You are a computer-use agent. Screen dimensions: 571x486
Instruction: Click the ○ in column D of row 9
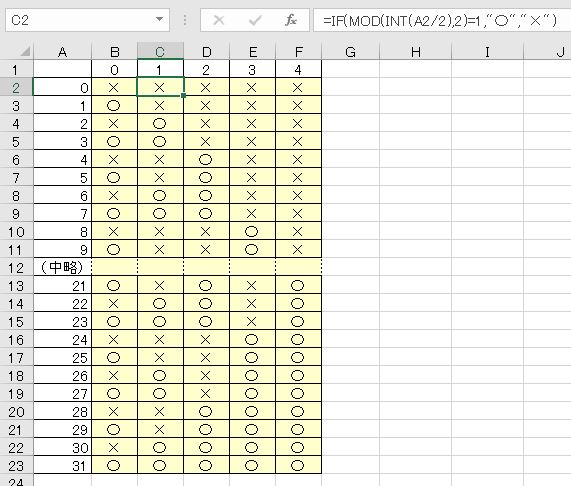pyautogui.click(x=205, y=214)
